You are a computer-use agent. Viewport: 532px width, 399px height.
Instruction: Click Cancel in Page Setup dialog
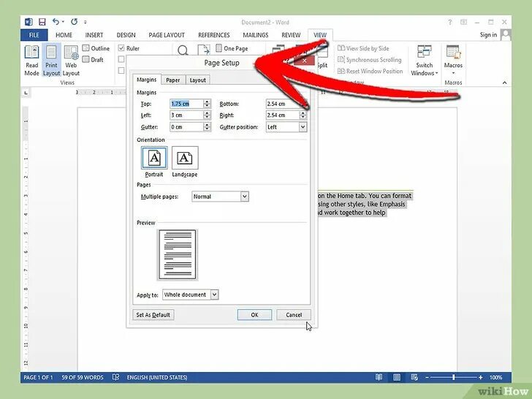pyautogui.click(x=294, y=314)
